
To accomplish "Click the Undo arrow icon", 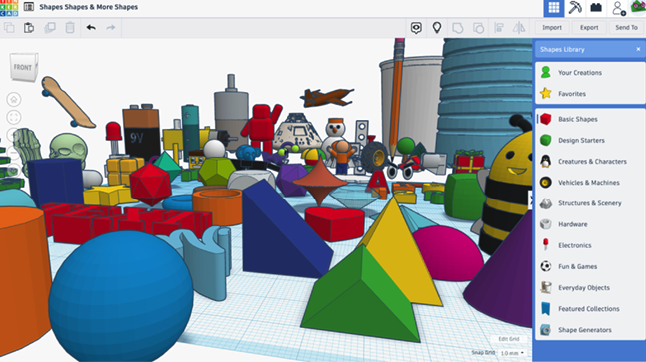I will pyautogui.click(x=91, y=28).
